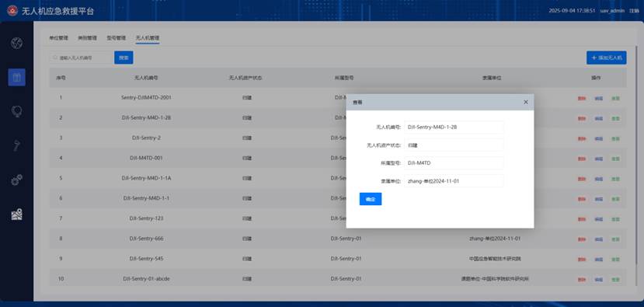
Task: View row DJI-Sentry-545 details
Action: click(x=615, y=260)
